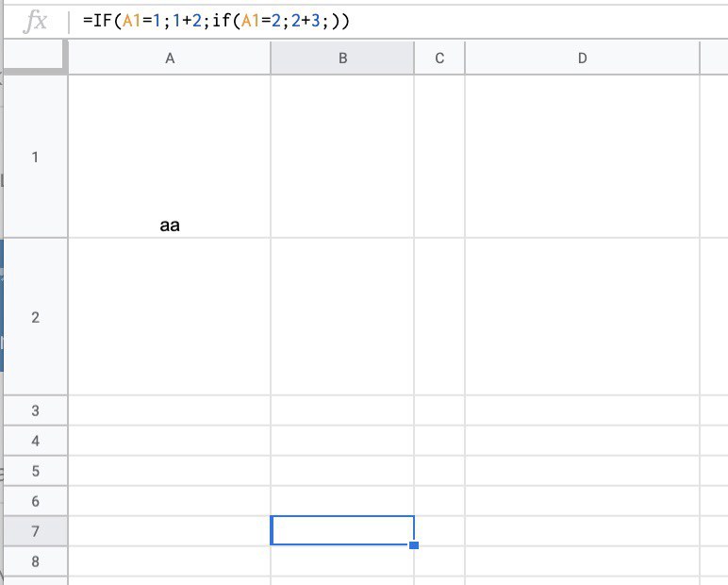The height and width of the screenshot is (585, 728).
Task: Select column C header
Action: pyautogui.click(x=439, y=58)
